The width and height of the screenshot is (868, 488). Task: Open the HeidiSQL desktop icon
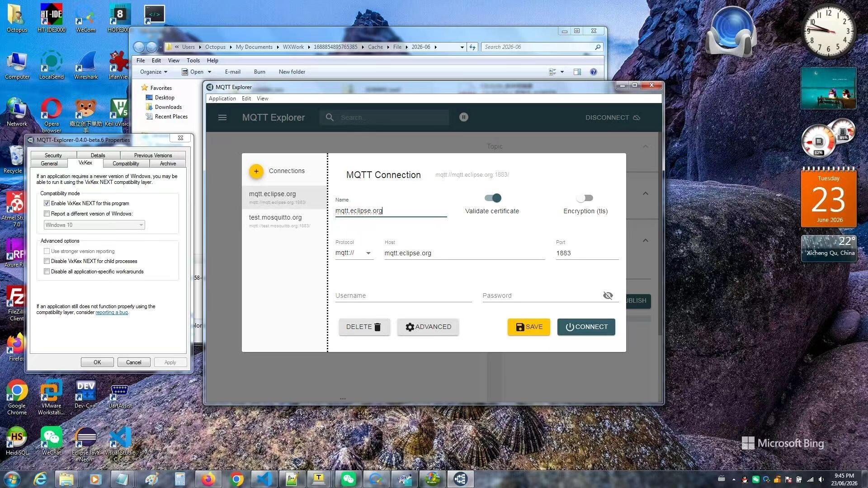[17, 441]
